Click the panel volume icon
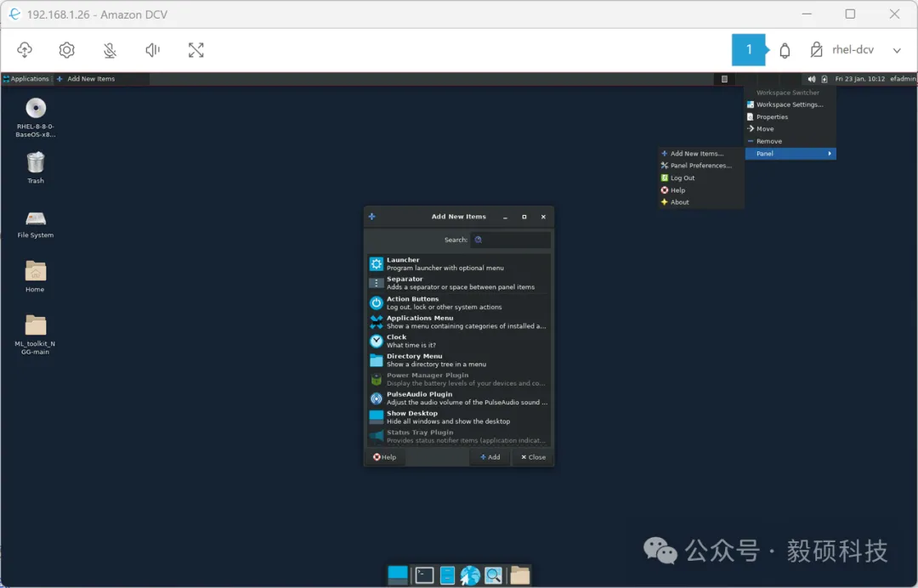Image resolution: width=918 pixels, height=588 pixels. point(812,79)
